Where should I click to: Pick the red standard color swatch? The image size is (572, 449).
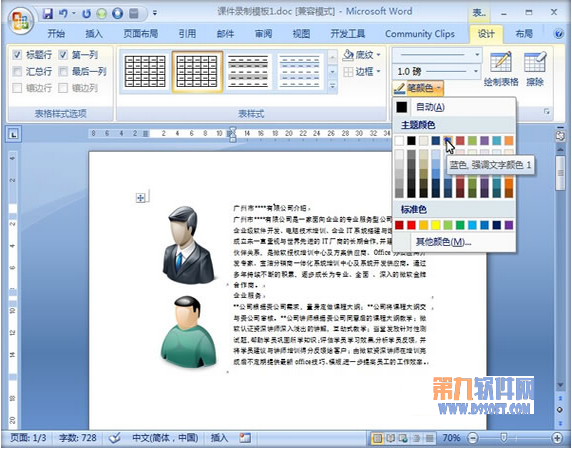tap(411, 225)
